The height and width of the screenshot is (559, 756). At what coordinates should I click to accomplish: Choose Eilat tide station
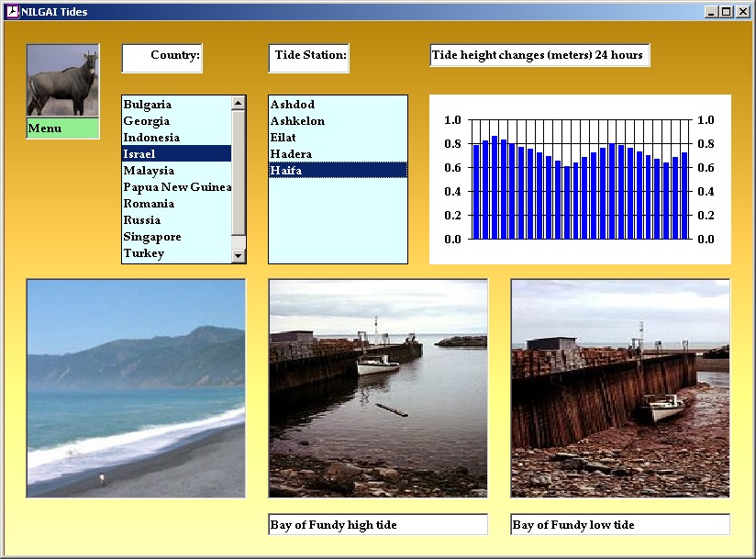coord(283,138)
